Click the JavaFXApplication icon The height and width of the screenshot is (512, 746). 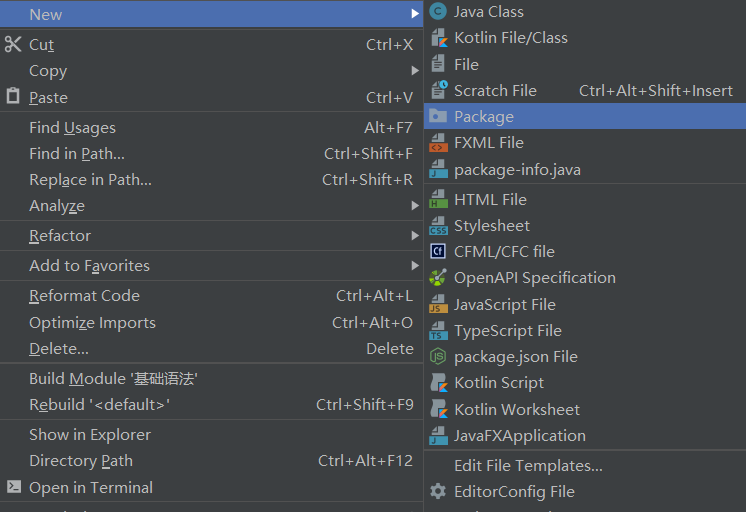point(438,436)
